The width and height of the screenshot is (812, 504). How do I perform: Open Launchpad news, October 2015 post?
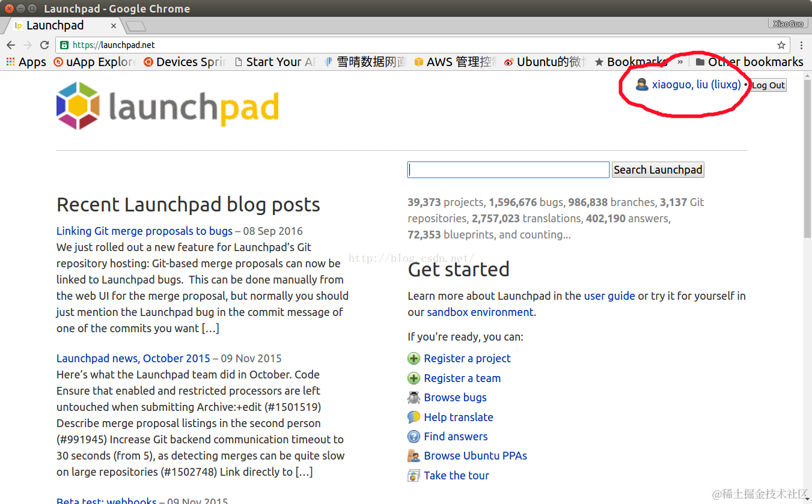click(x=133, y=359)
